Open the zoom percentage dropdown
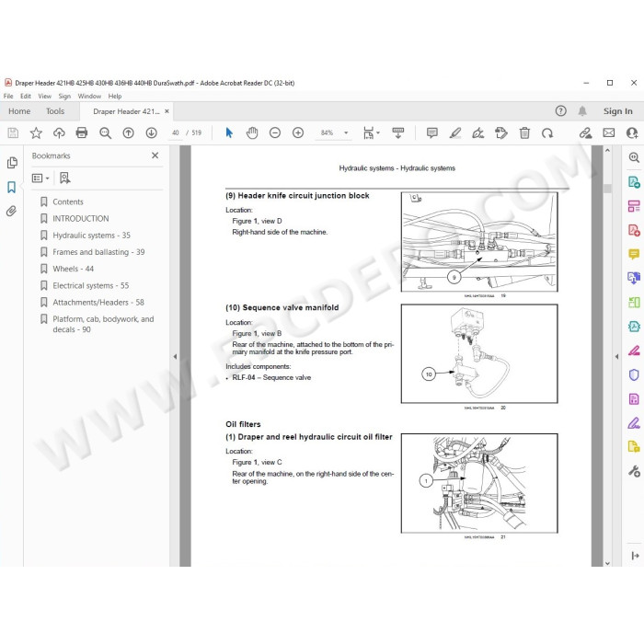This screenshot has width=644, height=644. tap(346, 132)
